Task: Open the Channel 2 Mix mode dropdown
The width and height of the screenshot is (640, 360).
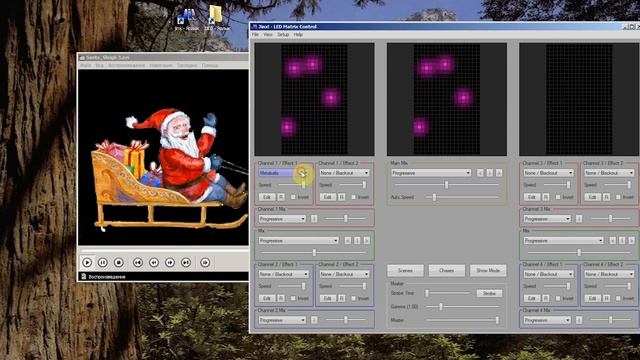Action: [282, 320]
